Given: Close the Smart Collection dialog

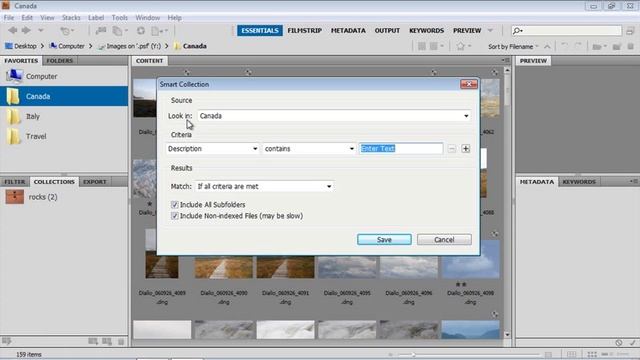Looking at the screenshot, I should tap(469, 84).
